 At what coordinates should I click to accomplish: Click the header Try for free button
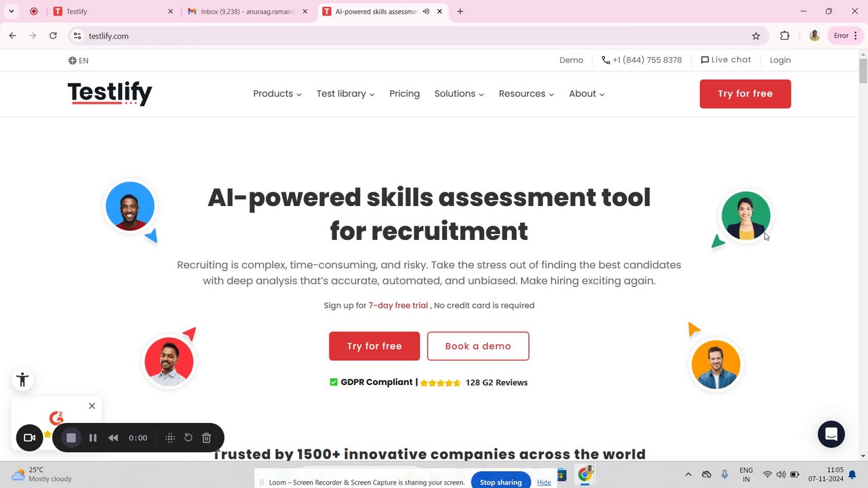pos(745,94)
